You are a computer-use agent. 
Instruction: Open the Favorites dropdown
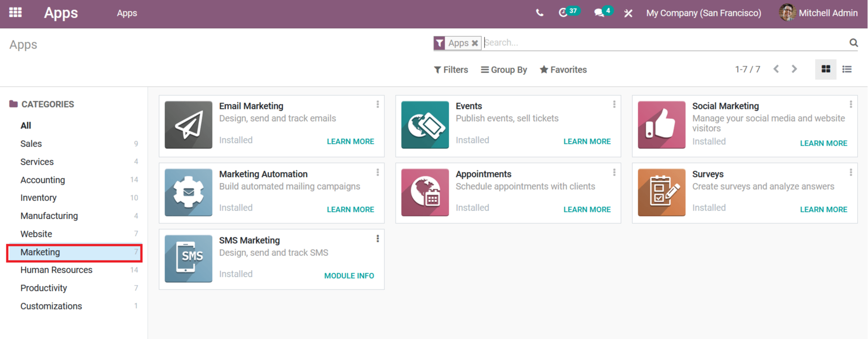563,70
